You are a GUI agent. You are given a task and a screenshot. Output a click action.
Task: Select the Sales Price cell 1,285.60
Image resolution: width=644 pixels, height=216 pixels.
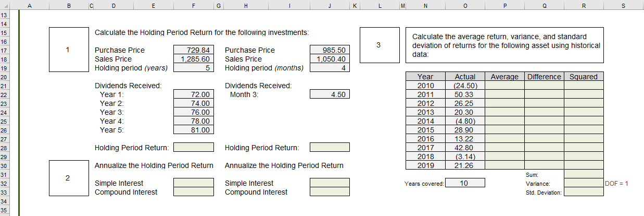194,59
